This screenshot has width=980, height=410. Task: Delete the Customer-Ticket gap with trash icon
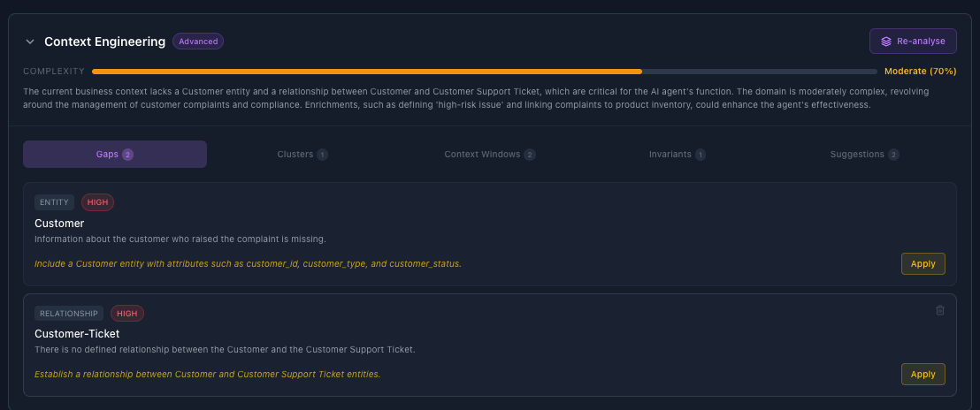[x=939, y=310]
